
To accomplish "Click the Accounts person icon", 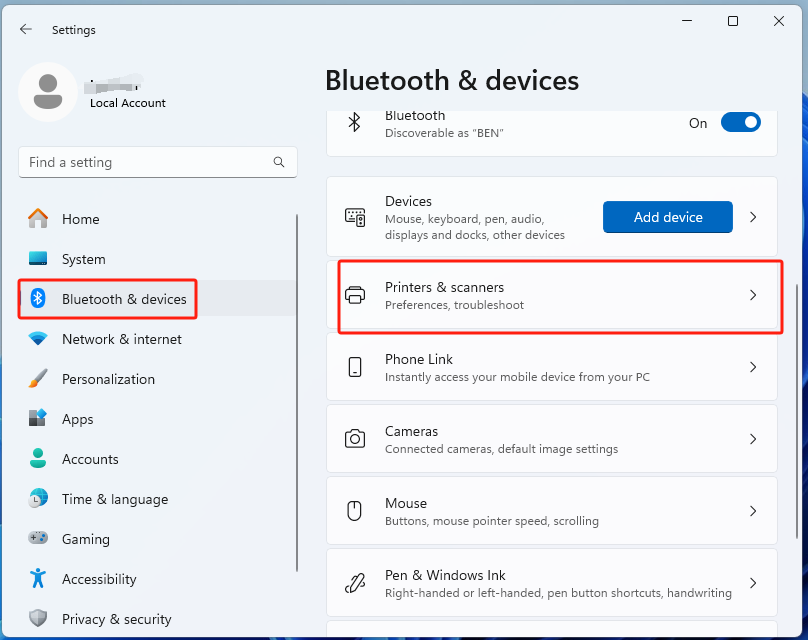I will pyautogui.click(x=38, y=458).
